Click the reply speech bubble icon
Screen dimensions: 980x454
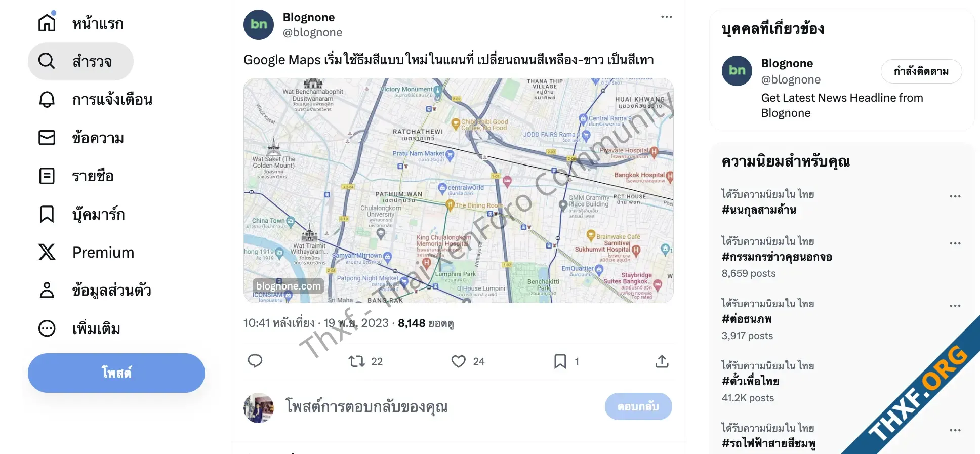coord(255,361)
